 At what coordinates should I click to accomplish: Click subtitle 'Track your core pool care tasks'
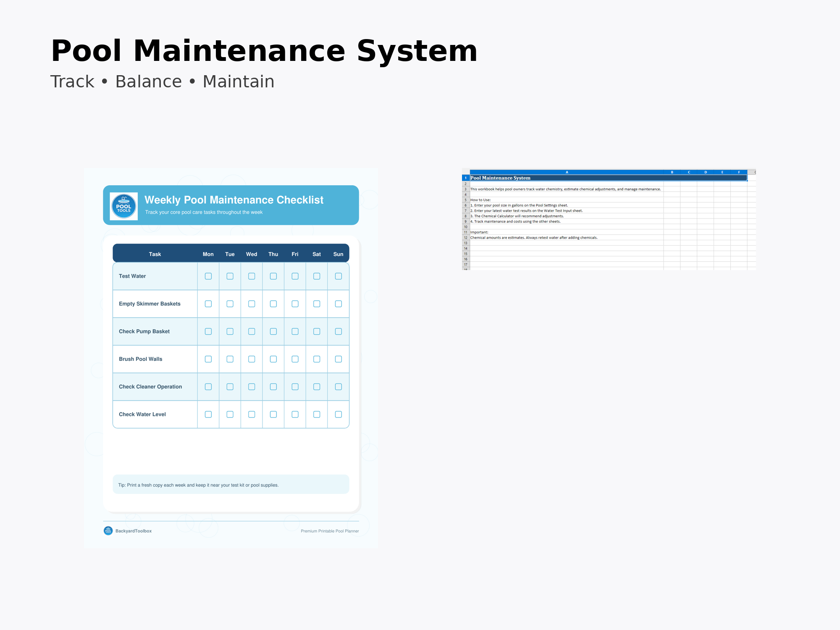204,212
